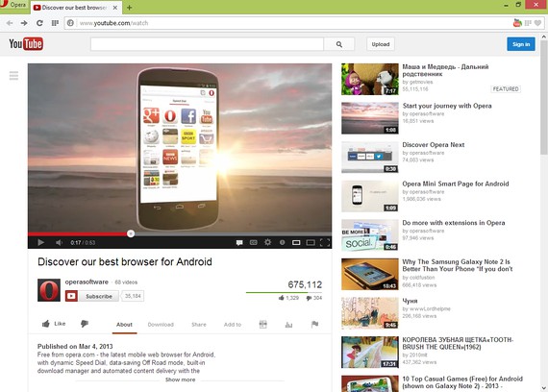Open the player settings gear icon
Viewport: 548px width, 392px height.
[267, 242]
